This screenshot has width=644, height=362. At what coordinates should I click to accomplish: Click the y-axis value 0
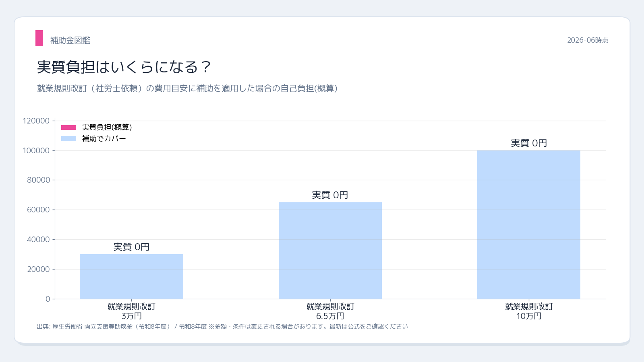[x=48, y=299]
